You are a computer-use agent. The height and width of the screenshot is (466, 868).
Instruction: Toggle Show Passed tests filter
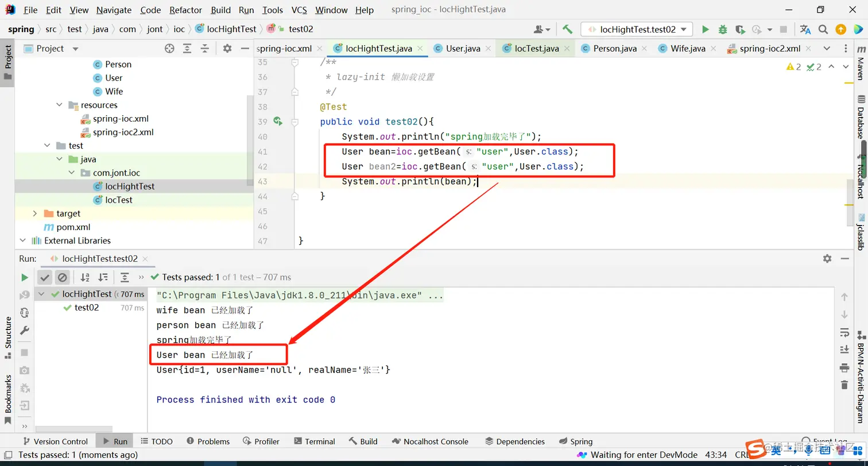[x=45, y=278]
